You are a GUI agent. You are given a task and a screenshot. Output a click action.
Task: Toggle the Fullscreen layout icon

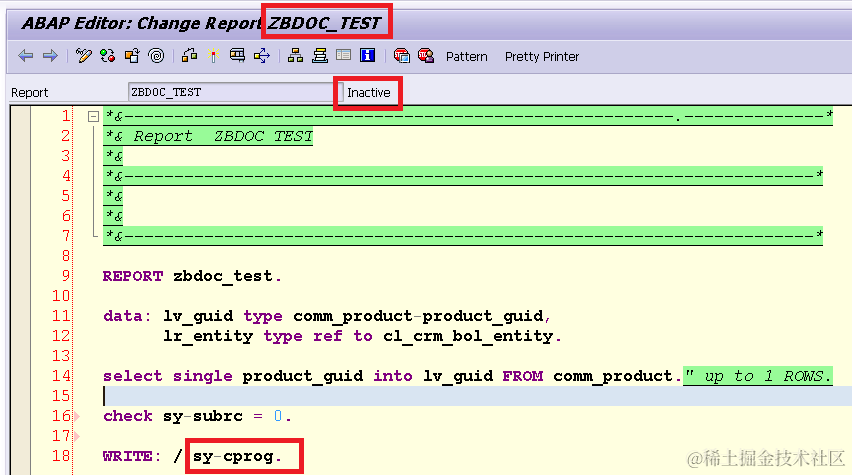(x=343, y=55)
